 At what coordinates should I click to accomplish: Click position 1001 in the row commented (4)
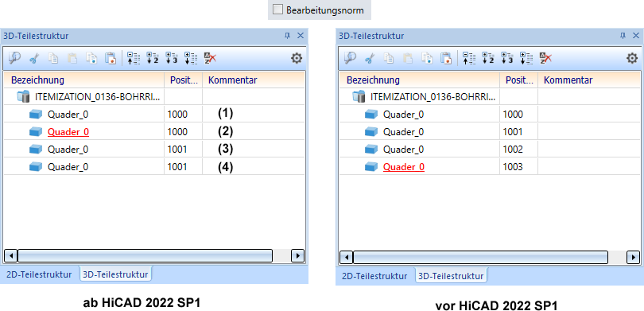pyautogui.click(x=177, y=167)
